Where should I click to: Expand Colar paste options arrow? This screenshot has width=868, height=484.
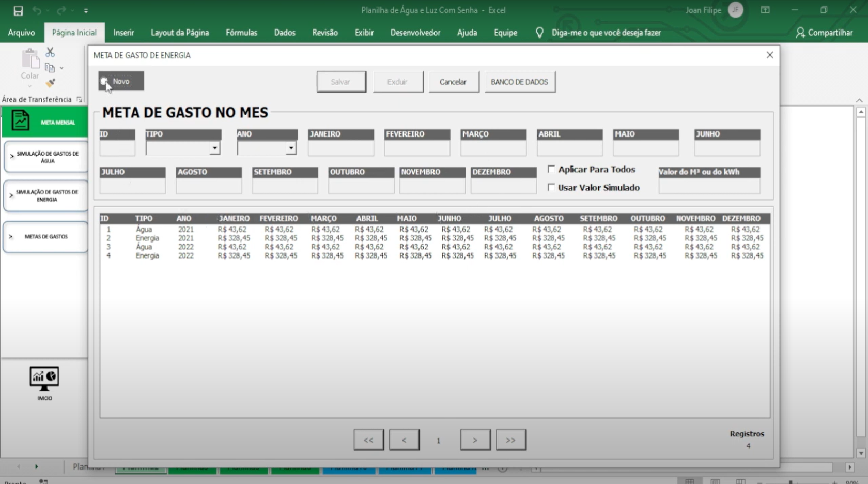(x=29, y=86)
